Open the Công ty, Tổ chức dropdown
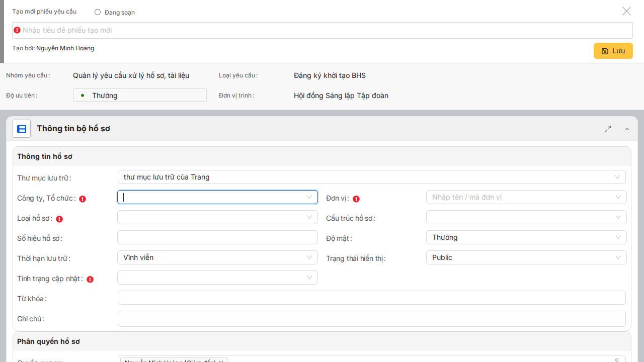The width and height of the screenshot is (644, 362). click(217, 197)
